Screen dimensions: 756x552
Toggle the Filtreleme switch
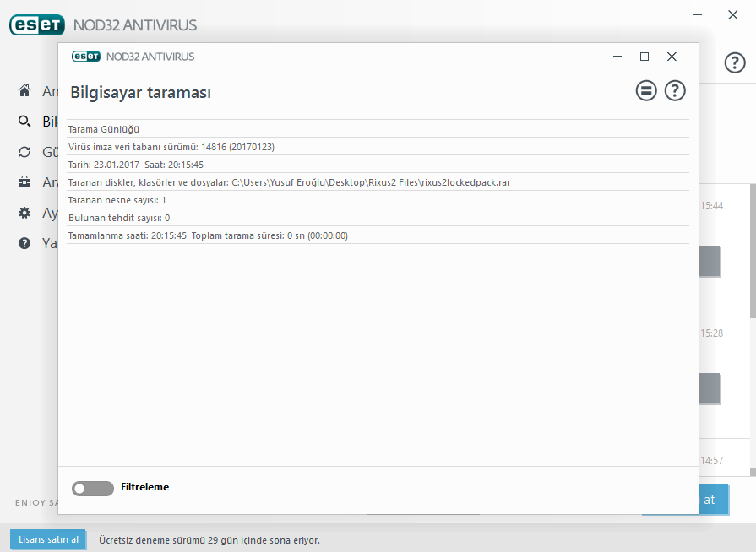[93, 488]
